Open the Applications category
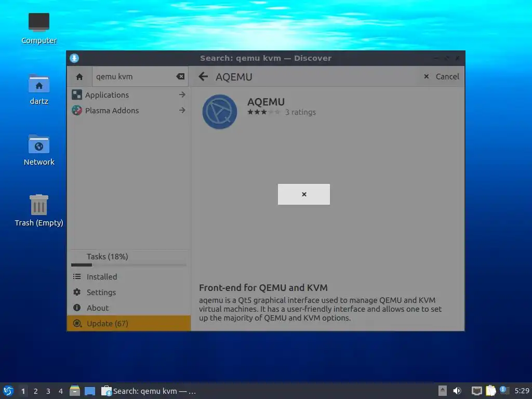Image resolution: width=532 pixels, height=399 pixels. click(129, 95)
